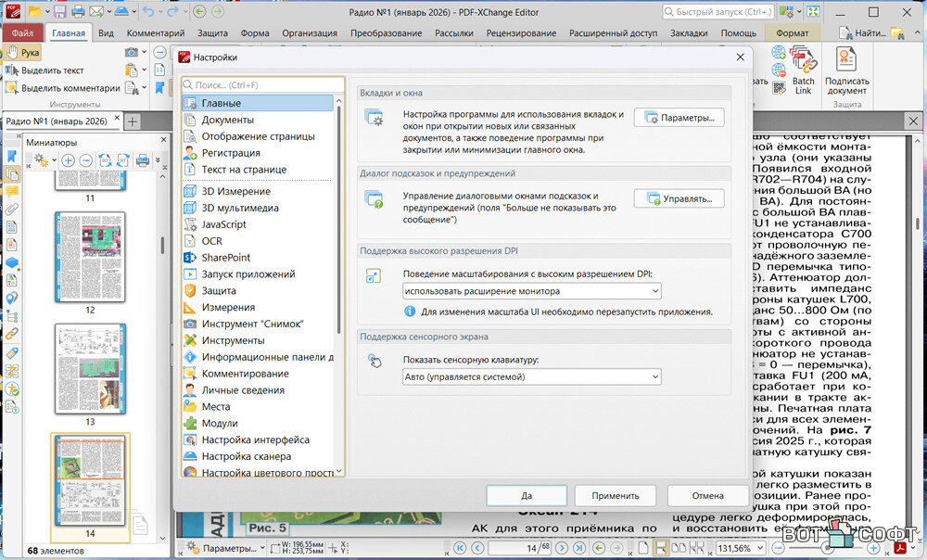Viewport: 927px width, 560px height.
Task: Click the Print icon in the top toolbar
Action: [79, 12]
